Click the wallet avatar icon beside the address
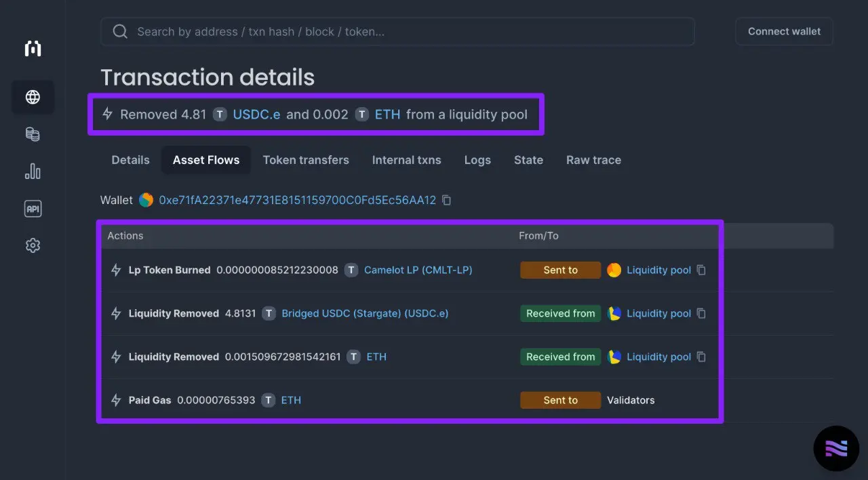The height and width of the screenshot is (480, 868). [x=146, y=200]
